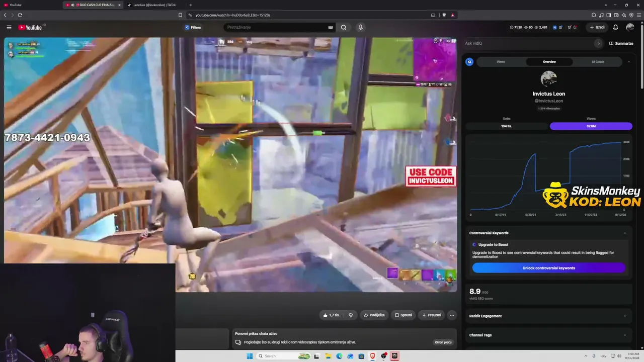
Task: Click the @InvictusLeon channel handle
Action: pyautogui.click(x=548, y=101)
